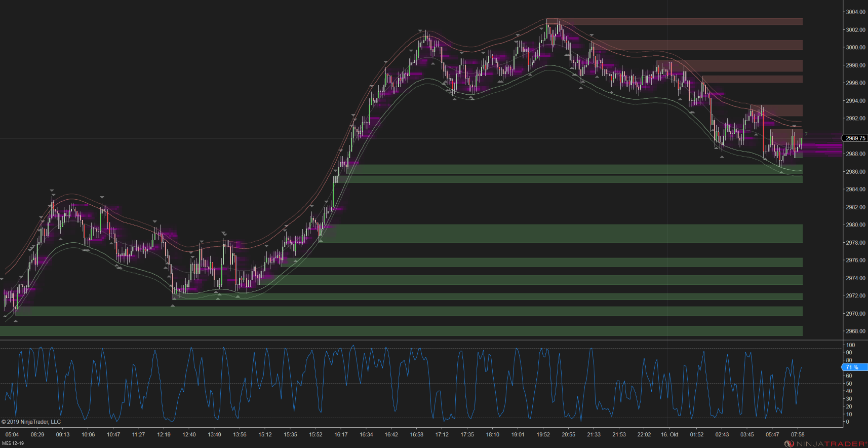Viewport: 868px width, 448px height.
Task: Select the 22:02 time axis label
Action: pyautogui.click(x=644, y=434)
